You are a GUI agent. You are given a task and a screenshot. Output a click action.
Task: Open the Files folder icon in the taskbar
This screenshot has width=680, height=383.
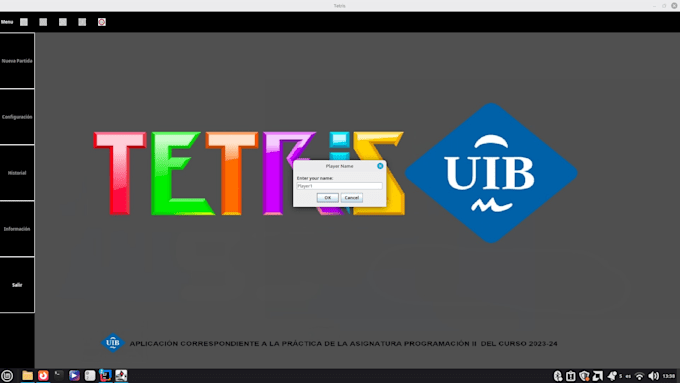point(27,376)
